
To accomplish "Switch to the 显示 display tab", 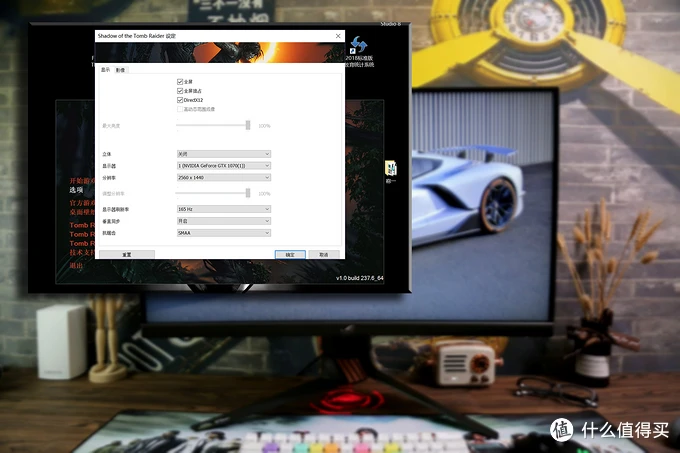I will (x=105, y=70).
